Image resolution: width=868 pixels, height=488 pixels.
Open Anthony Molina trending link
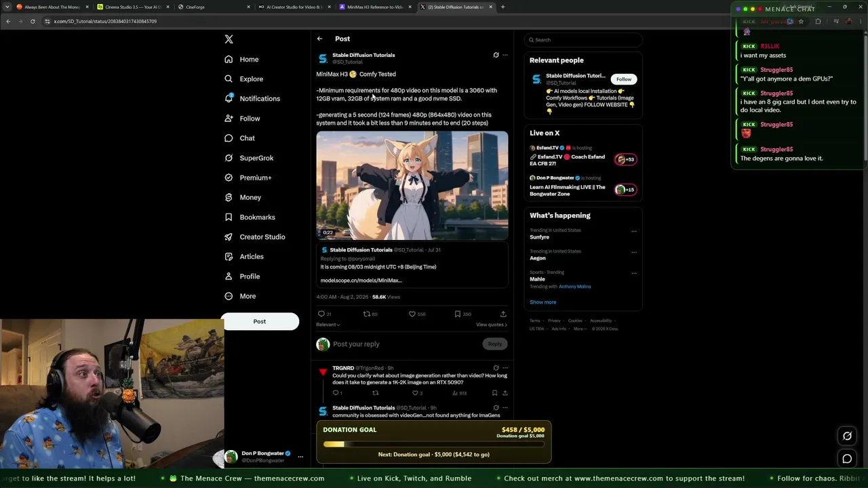(574, 287)
